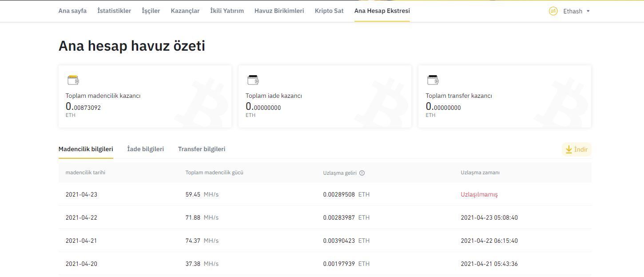
Task: Select the Madencilik bilgileri tab
Action: tap(86, 149)
